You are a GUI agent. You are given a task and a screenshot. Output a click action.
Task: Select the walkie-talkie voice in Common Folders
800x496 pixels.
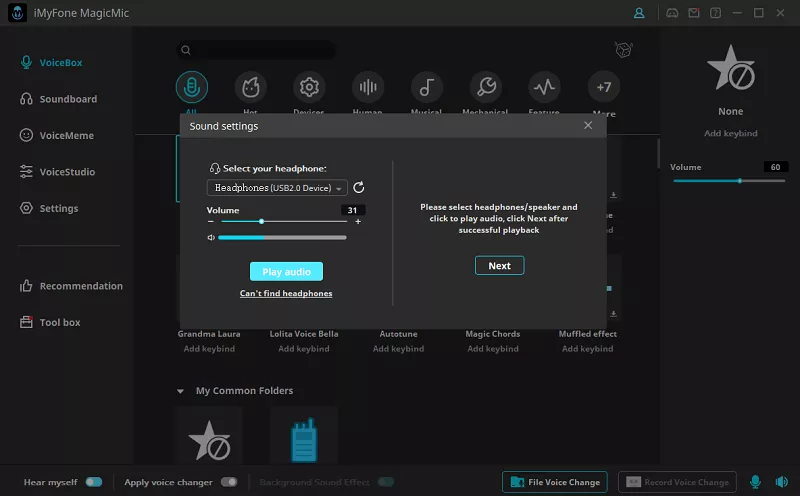click(304, 440)
